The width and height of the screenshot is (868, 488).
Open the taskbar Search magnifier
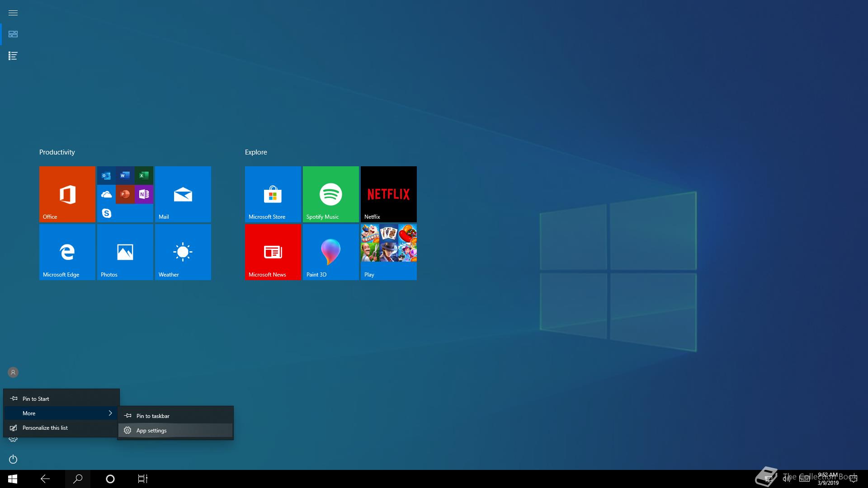[78, 479]
